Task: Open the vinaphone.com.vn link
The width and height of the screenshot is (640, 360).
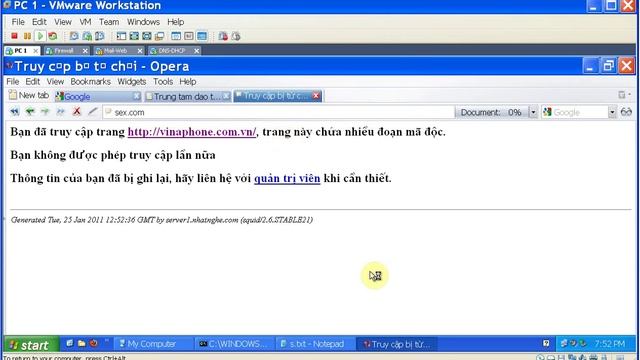Action: [x=192, y=132]
